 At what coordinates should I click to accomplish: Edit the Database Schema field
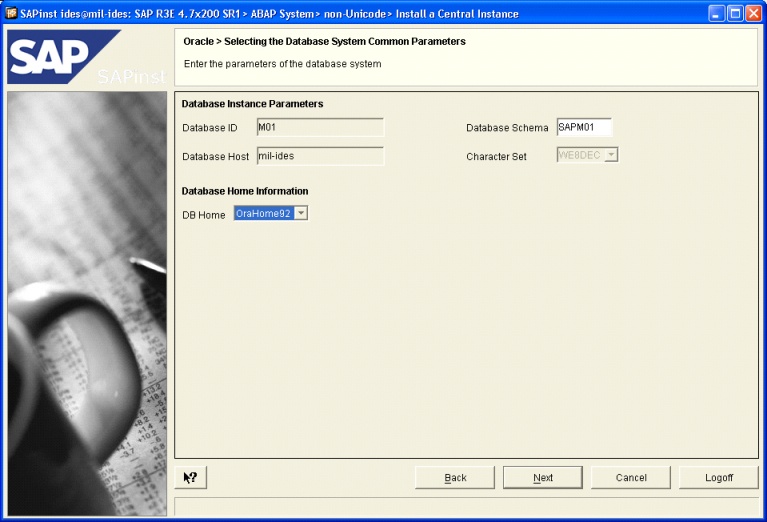[x=584, y=127]
